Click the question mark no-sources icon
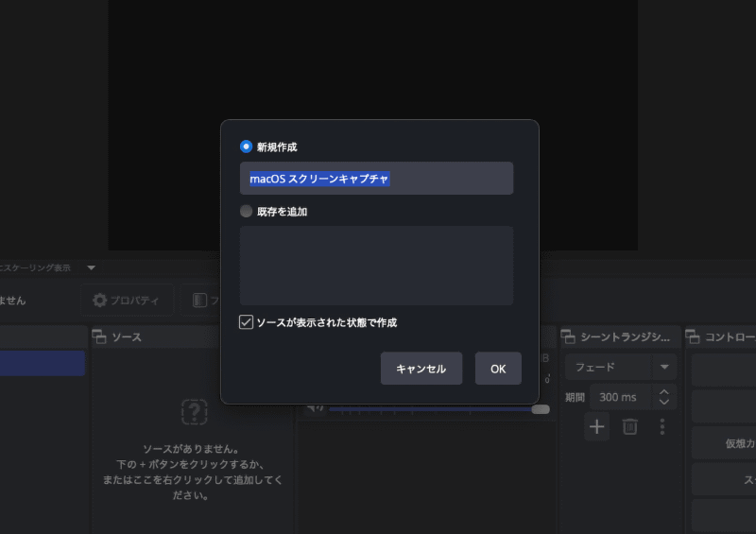 pos(195,412)
